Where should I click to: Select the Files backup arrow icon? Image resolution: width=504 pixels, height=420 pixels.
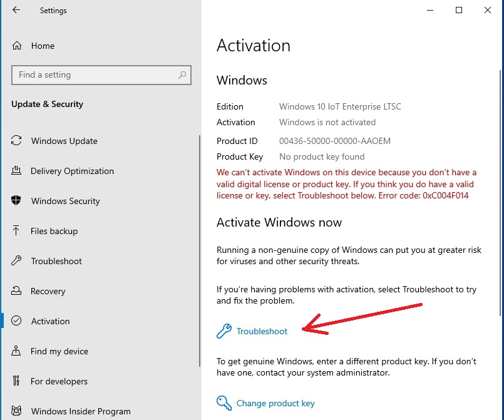(16, 230)
